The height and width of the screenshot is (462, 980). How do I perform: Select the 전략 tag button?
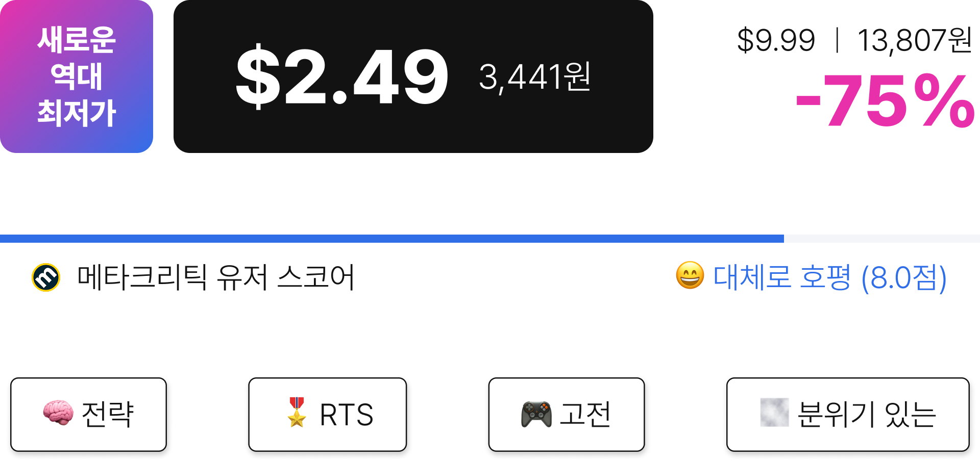89,415
